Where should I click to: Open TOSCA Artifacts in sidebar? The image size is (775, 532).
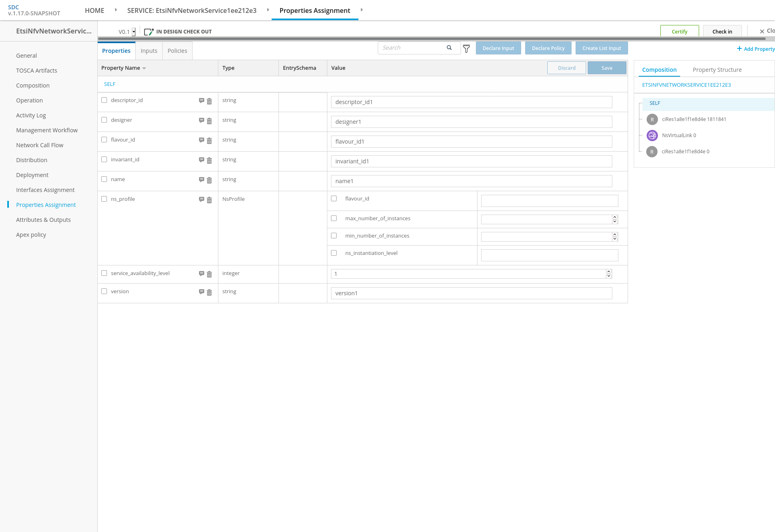[36, 71]
